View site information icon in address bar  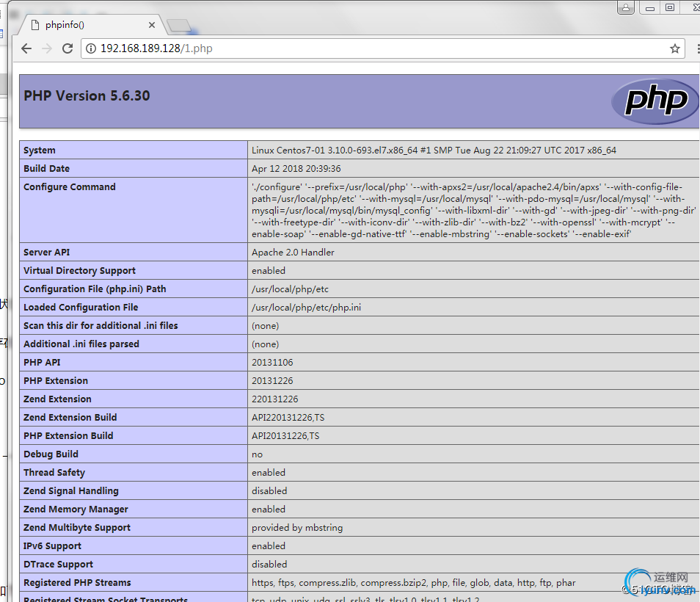91,48
